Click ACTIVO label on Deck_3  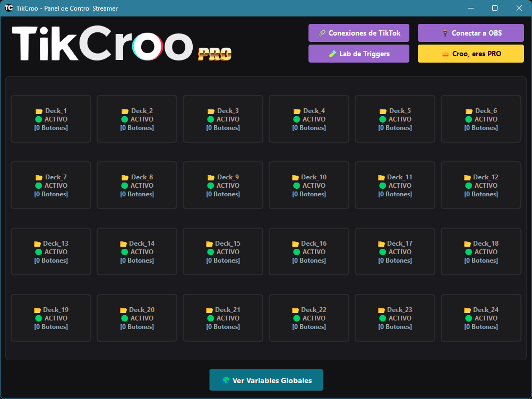228,119
